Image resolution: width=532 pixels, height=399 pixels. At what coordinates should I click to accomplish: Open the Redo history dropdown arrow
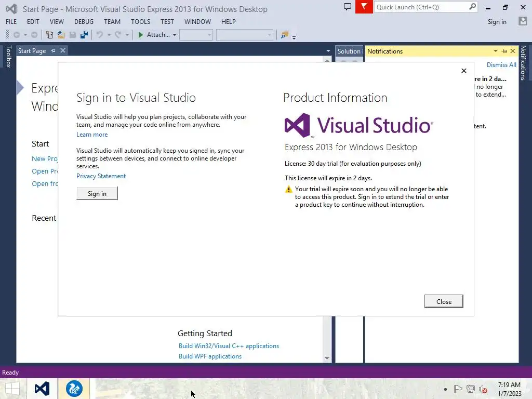point(127,35)
